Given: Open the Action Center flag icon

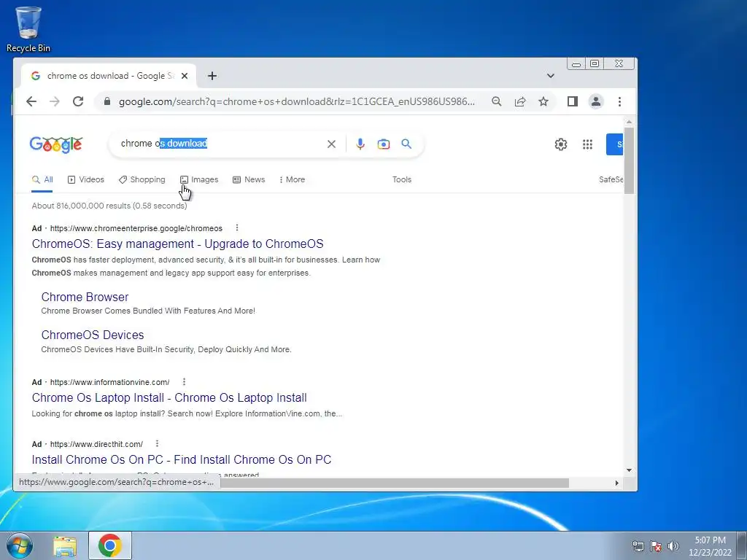Looking at the screenshot, I should point(656,546).
